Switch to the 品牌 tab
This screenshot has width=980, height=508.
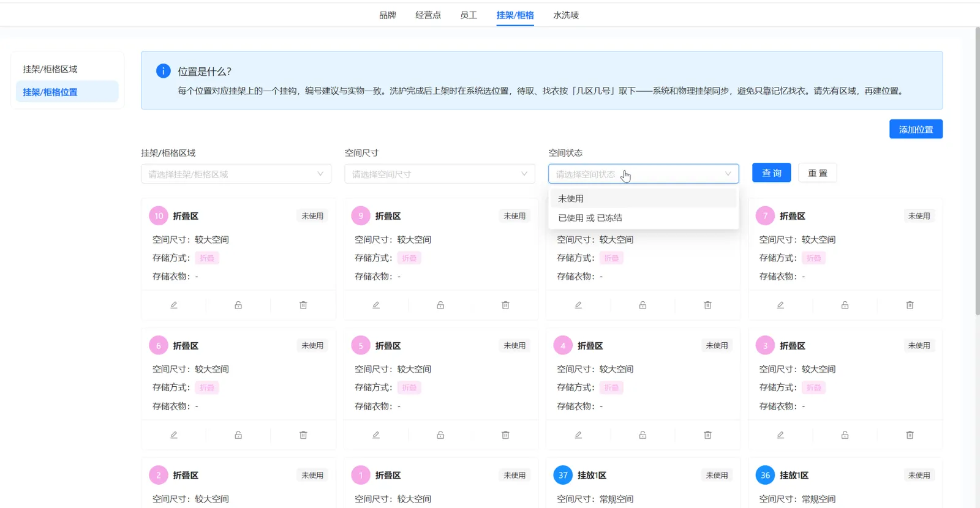pos(388,15)
